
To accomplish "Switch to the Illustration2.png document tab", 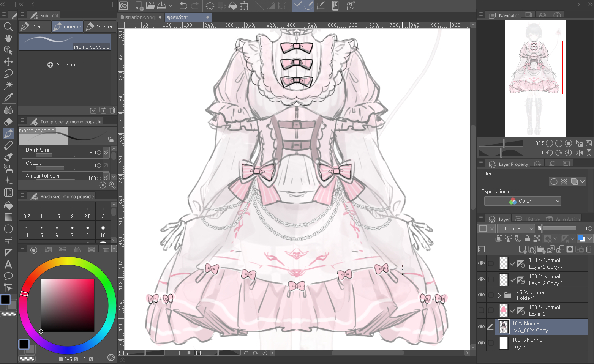I will point(137,17).
